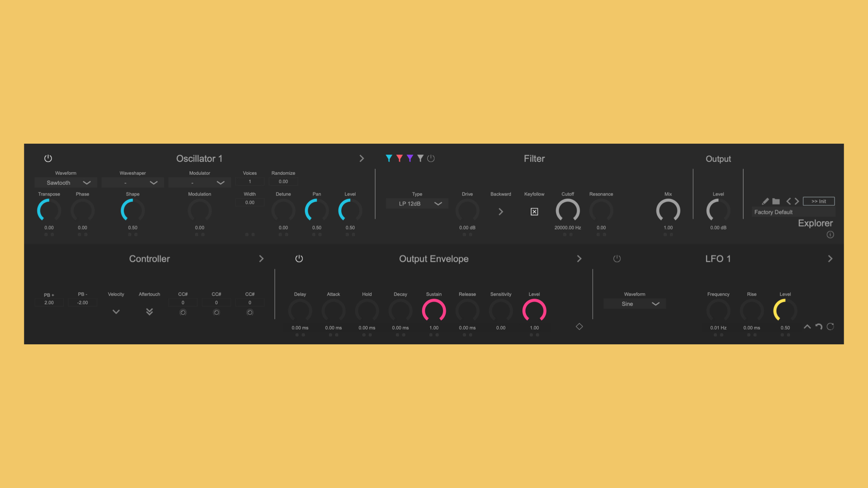Select the cyan filter routing icon
Viewport: 868px width, 488px height.
tap(389, 158)
